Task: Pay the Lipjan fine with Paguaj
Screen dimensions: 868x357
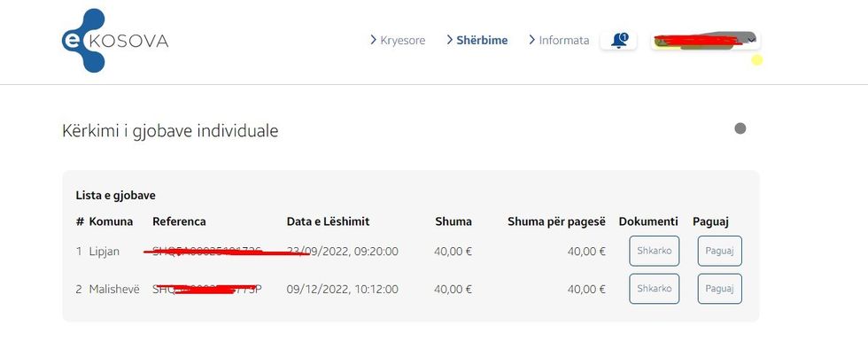Action: pyautogui.click(x=719, y=251)
